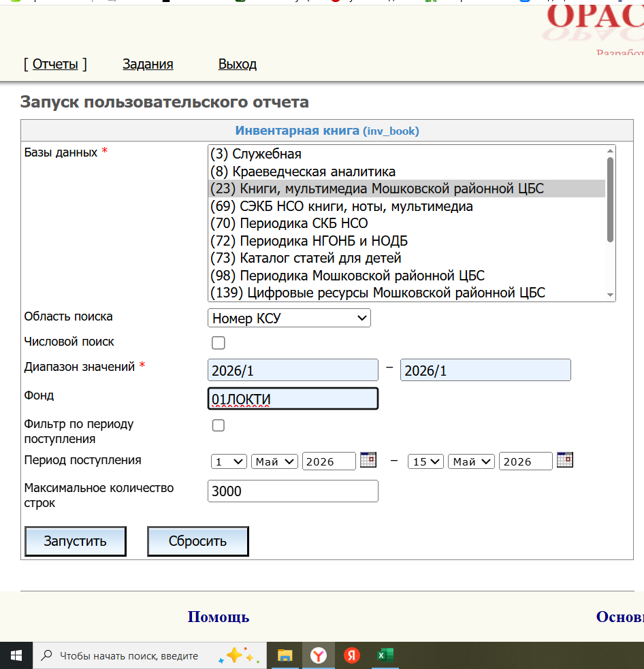This screenshot has height=669, width=644.
Task: Click the Выход link
Action: pos(238,64)
